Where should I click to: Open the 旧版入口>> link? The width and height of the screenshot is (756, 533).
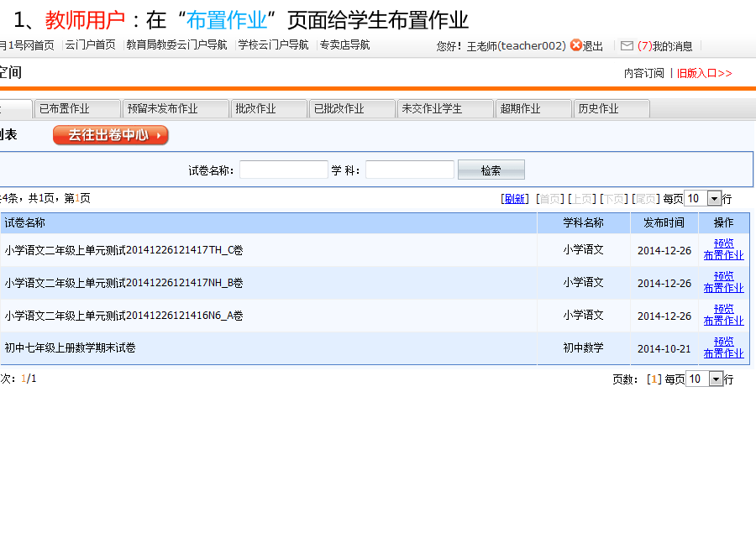pos(705,73)
